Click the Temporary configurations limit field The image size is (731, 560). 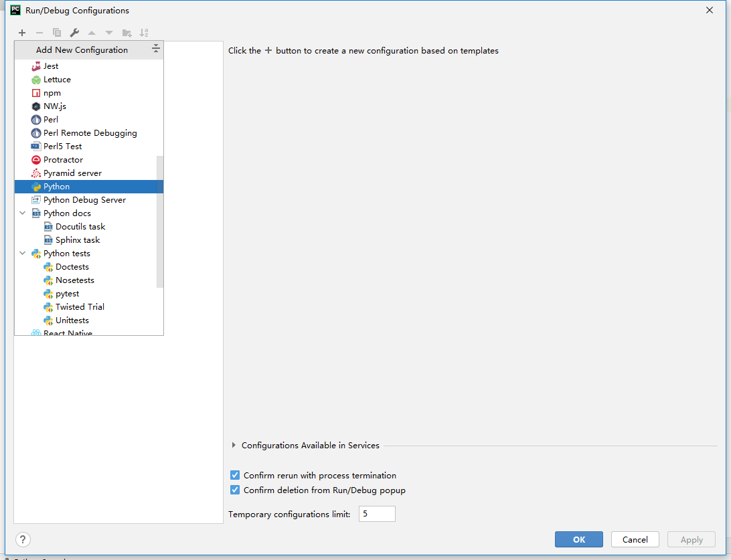click(x=377, y=514)
